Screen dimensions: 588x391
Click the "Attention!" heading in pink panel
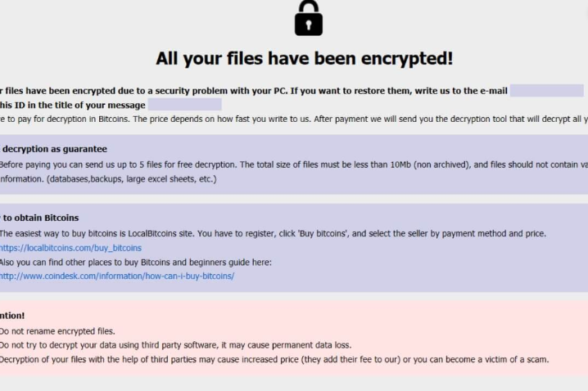(12, 316)
